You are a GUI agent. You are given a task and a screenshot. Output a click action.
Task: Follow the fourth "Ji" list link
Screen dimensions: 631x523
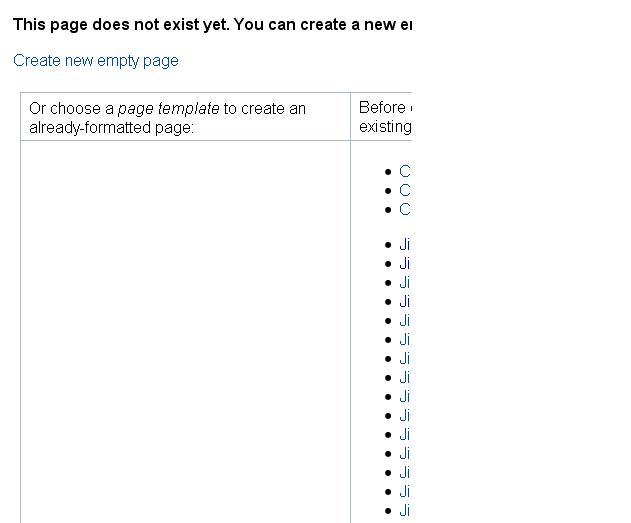(x=405, y=301)
